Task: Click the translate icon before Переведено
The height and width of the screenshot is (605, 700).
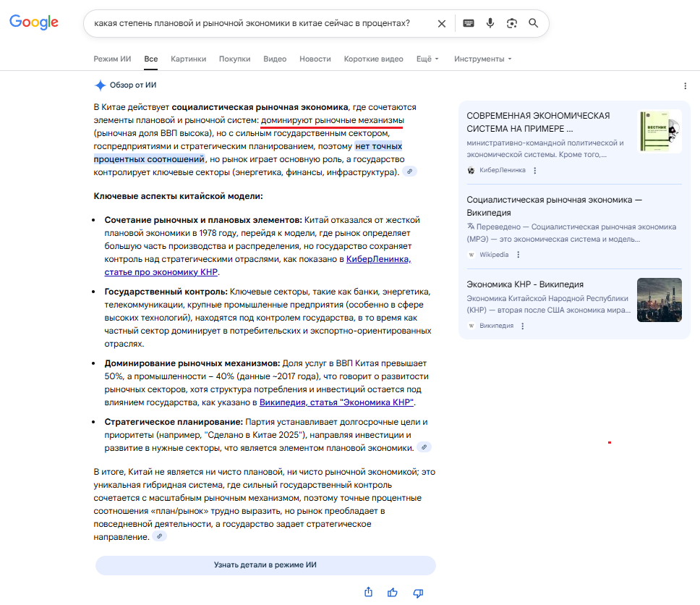Action: pos(471,227)
